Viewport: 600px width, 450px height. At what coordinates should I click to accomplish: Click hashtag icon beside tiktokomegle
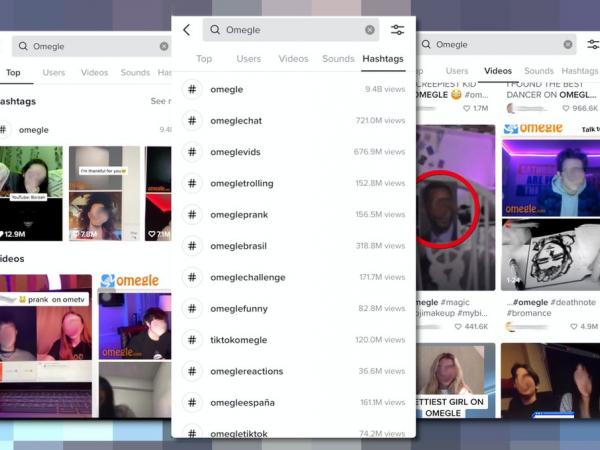pos(192,340)
